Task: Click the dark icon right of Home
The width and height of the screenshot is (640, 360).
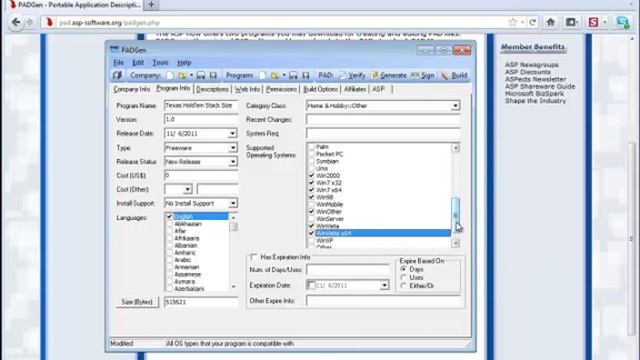Action: click(x=571, y=22)
